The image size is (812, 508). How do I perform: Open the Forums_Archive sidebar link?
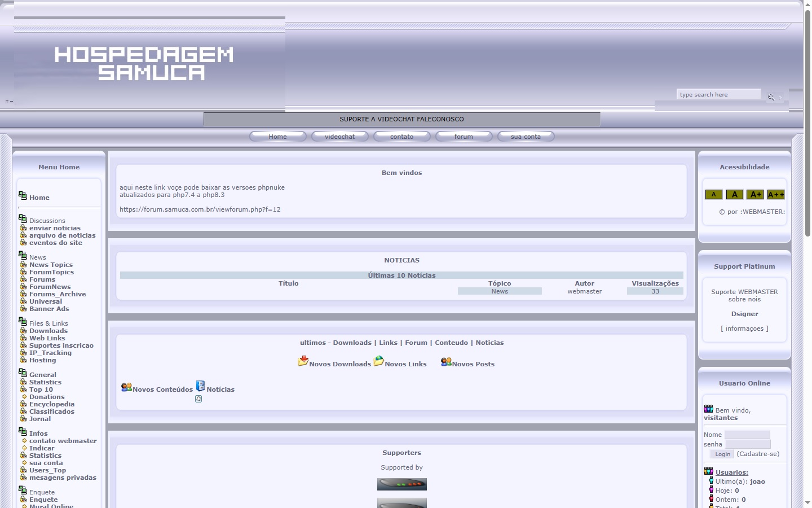click(58, 294)
